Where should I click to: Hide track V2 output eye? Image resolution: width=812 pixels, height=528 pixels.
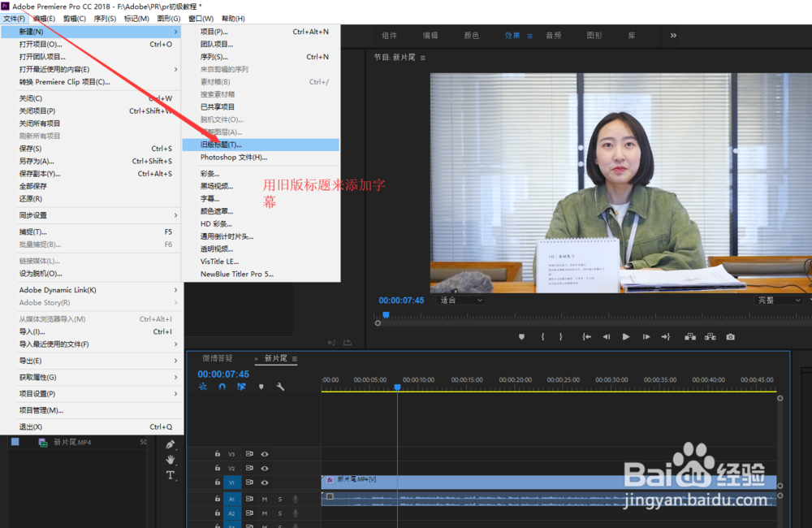coord(265,468)
